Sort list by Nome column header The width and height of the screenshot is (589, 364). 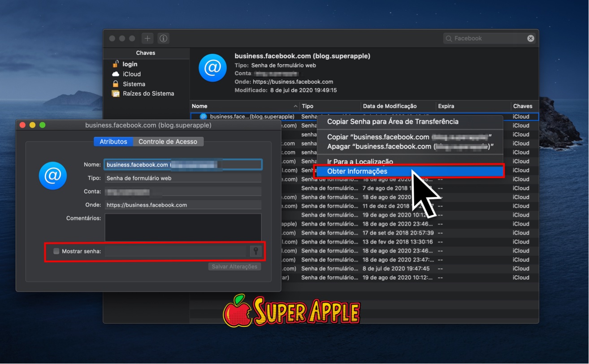click(x=199, y=106)
